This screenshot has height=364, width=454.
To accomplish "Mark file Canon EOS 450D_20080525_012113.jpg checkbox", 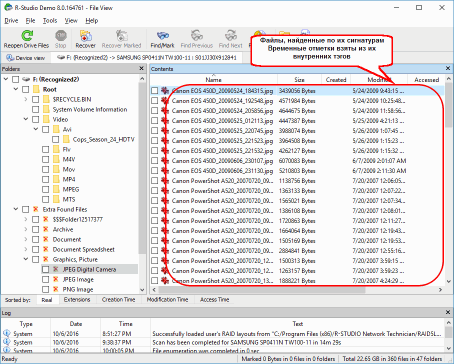I will [154, 121].
